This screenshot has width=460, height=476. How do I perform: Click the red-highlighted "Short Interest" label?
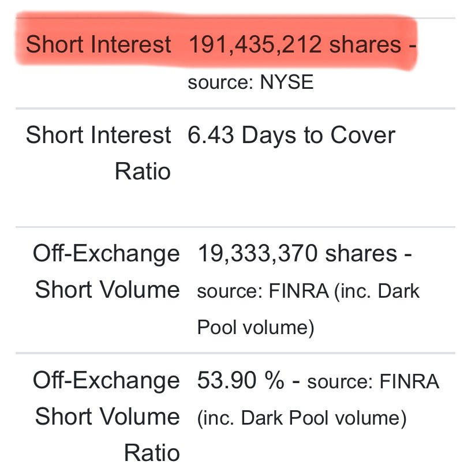pyautogui.click(x=98, y=44)
